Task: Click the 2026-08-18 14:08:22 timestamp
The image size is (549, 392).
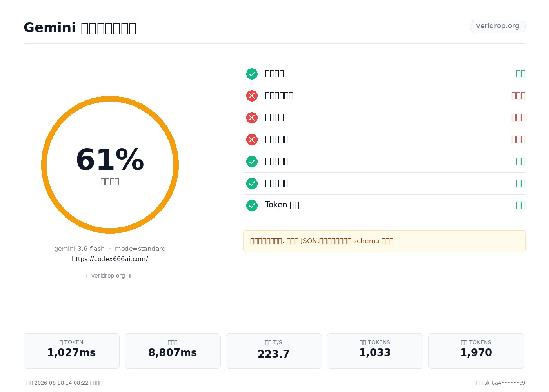Action: pyautogui.click(x=61, y=383)
